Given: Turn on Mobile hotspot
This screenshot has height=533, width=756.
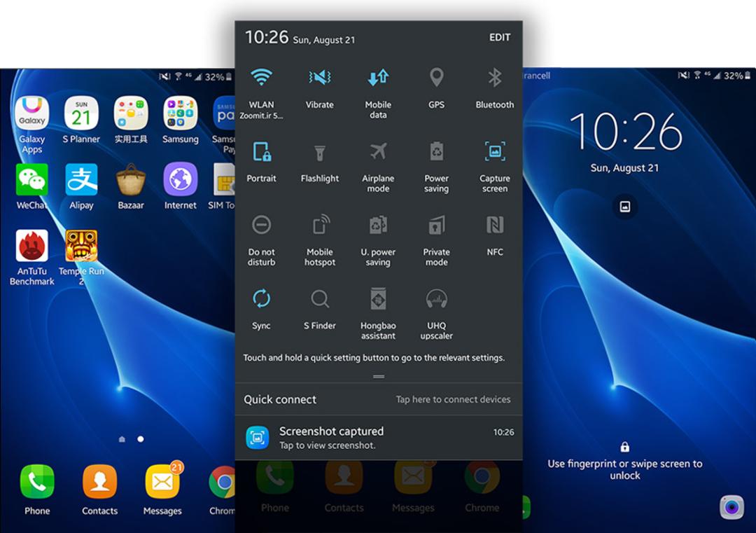Looking at the screenshot, I should pyautogui.click(x=320, y=240).
